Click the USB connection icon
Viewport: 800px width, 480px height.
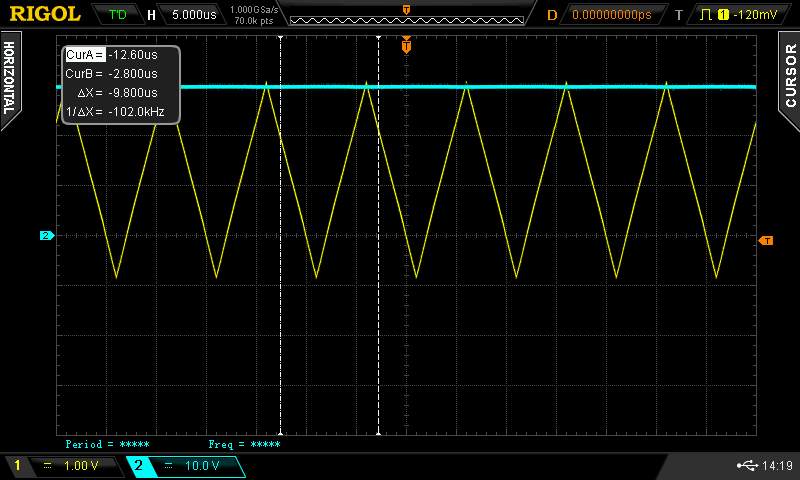747,466
